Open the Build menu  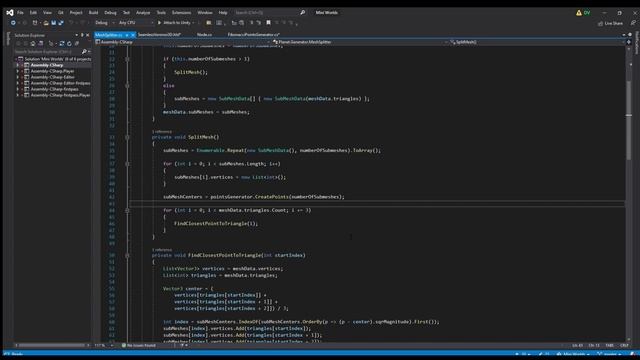93,13
